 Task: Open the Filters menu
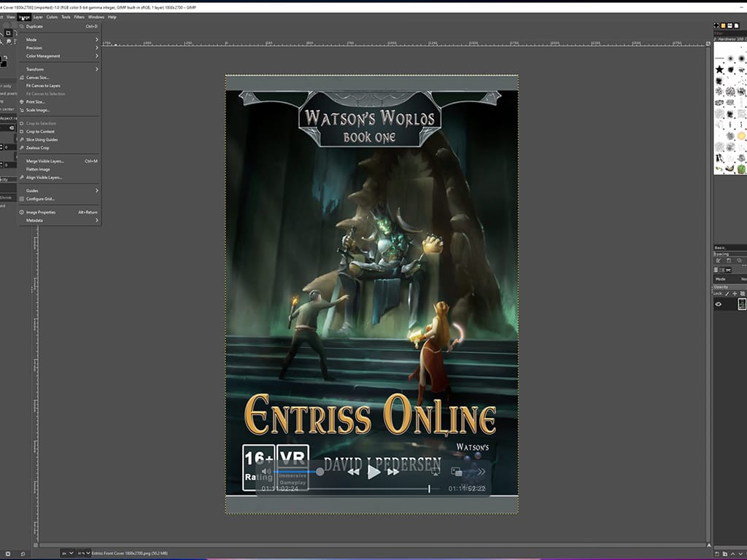coord(79,17)
